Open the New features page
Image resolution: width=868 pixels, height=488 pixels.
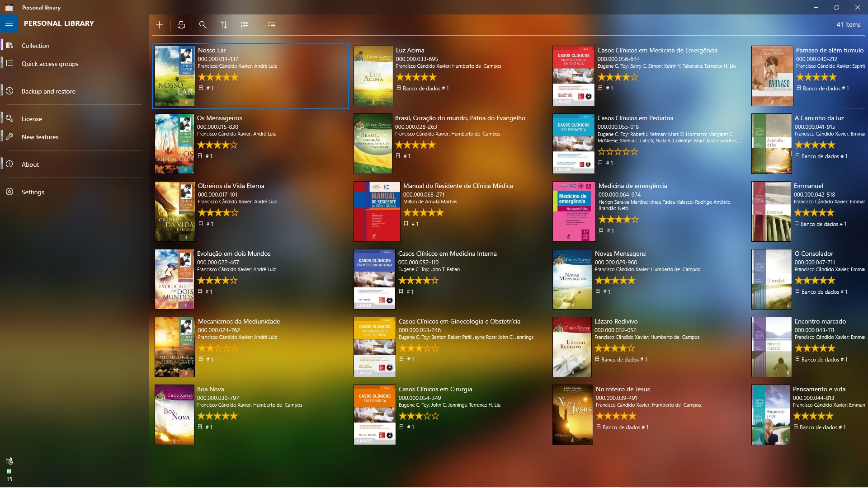[x=40, y=137]
